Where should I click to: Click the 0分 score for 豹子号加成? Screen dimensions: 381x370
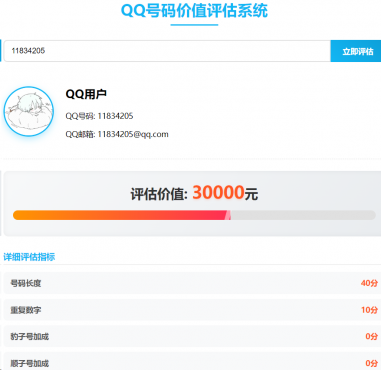(372, 336)
